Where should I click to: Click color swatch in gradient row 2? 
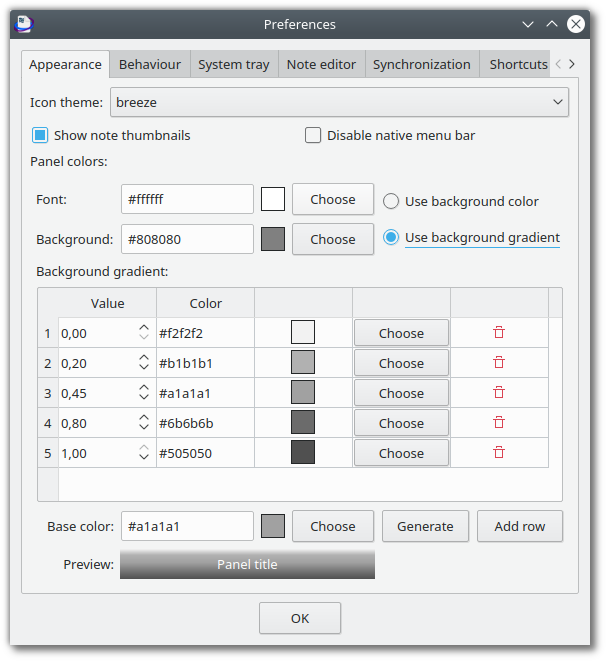pos(303,362)
